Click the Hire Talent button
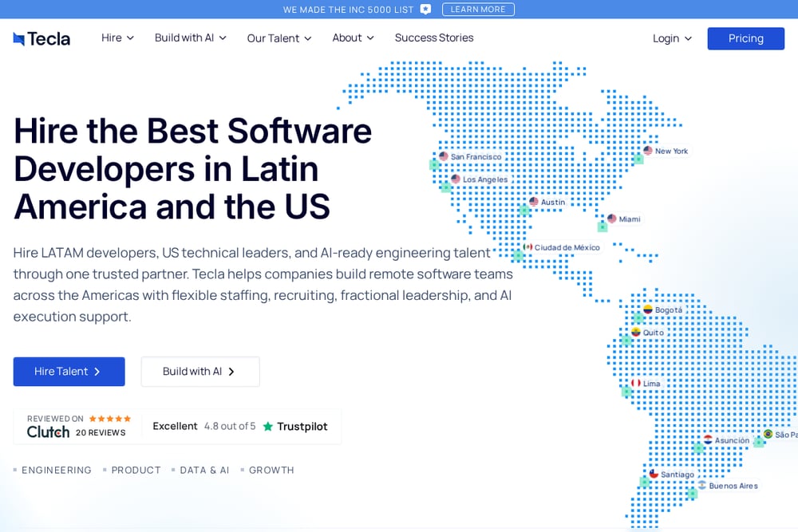This screenshot has height=532, width=798. point(69,372)
